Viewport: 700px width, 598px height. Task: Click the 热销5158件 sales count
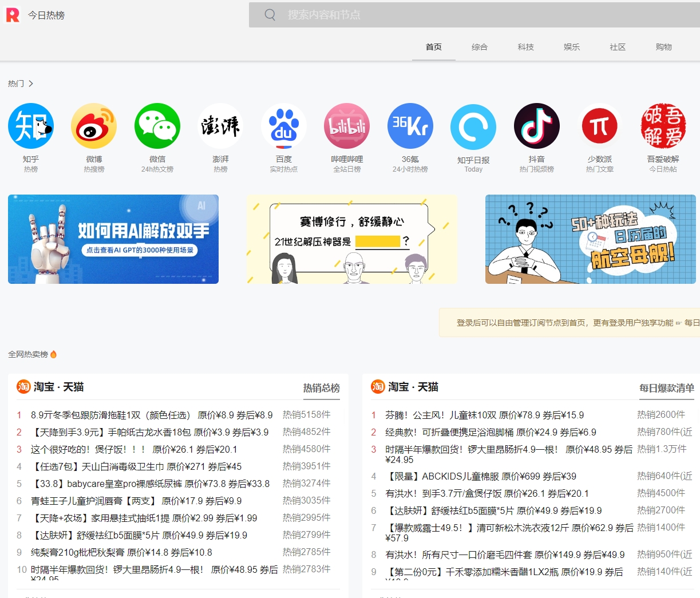[306, 414]
